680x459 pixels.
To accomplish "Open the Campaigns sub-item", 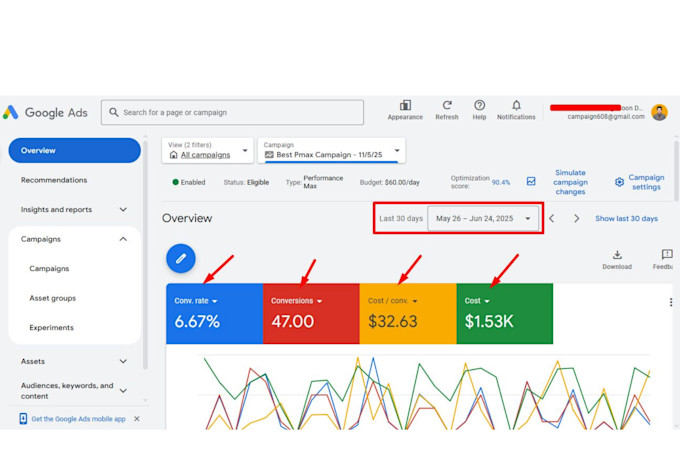I will 49,269.
